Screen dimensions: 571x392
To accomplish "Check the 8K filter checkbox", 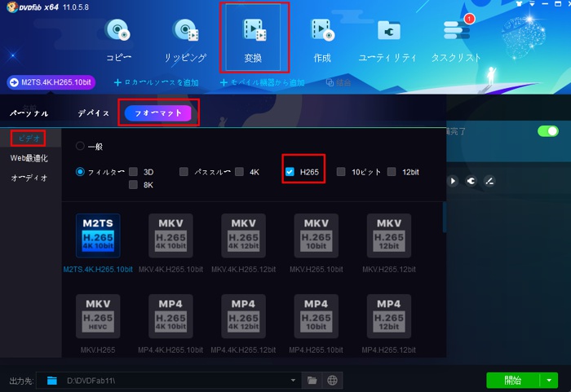I will (133, 185).
